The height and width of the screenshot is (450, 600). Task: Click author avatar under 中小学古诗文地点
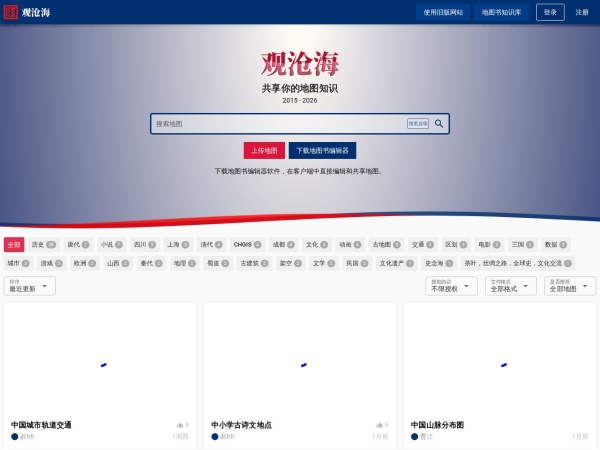click(x=215, y=436)
